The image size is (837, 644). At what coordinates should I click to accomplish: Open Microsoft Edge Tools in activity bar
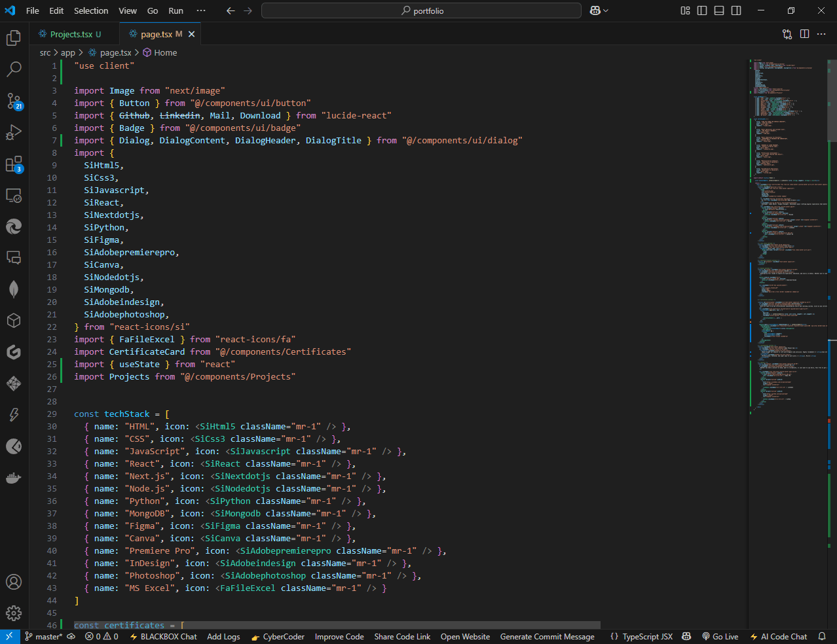(x=14, y=226)
